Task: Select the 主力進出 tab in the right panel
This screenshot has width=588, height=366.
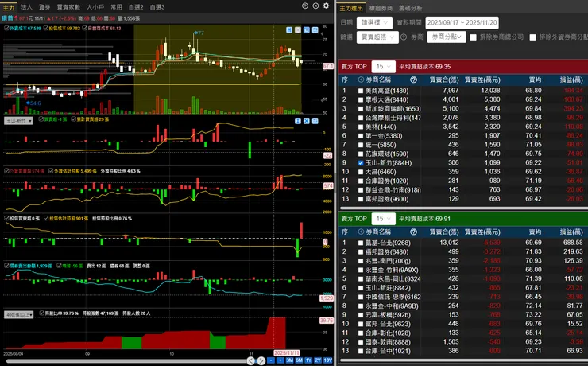Action: 351,8
